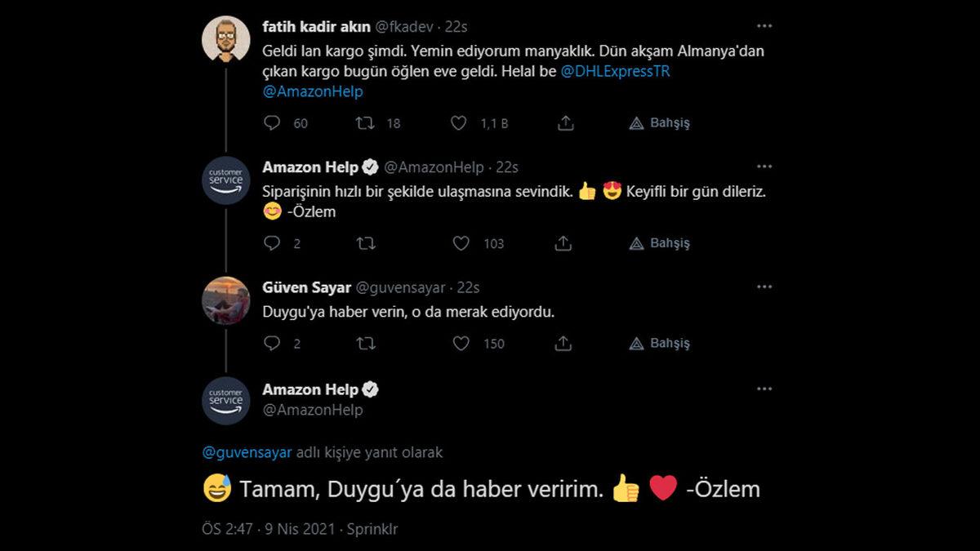The image size is (980, 551).
Task: Open fatih kadir akın's profile avatar
Action: pos(225,37)
